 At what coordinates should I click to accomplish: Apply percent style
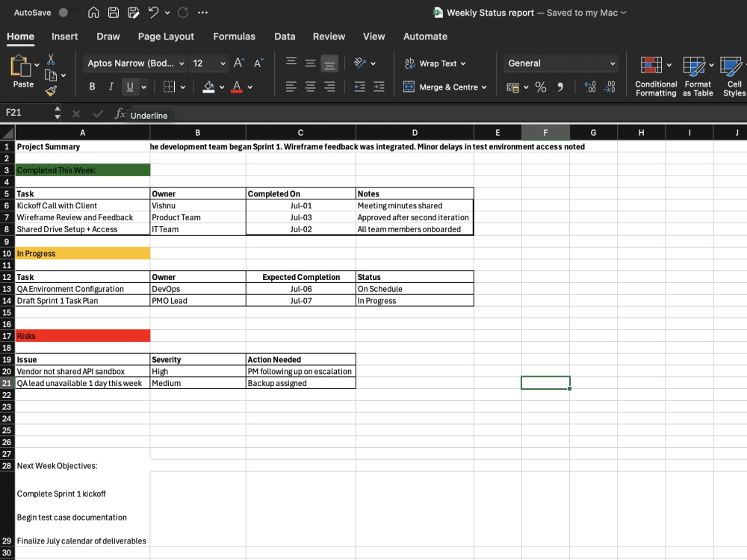[541, 87]
